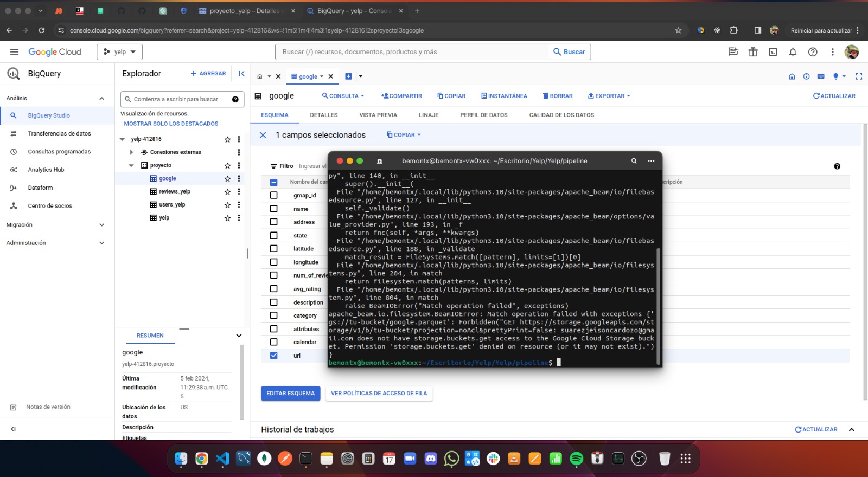
Task: Open the EXPORTAR dropdown menu
Action: [x=609, y=96]
